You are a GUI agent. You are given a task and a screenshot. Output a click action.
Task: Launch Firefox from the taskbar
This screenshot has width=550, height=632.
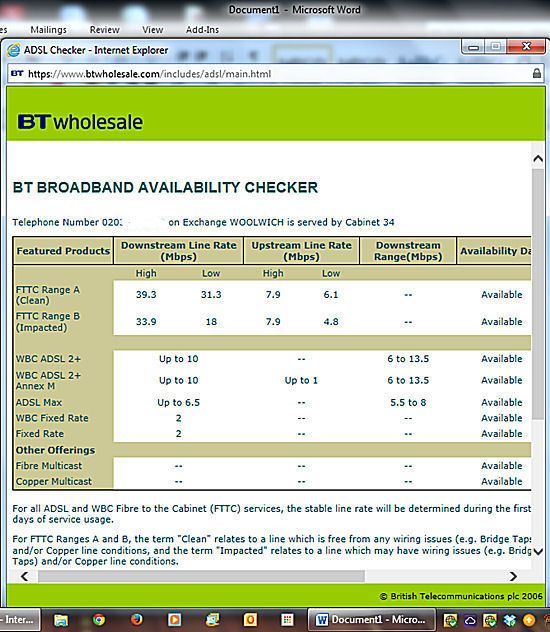tap(137, 619)
